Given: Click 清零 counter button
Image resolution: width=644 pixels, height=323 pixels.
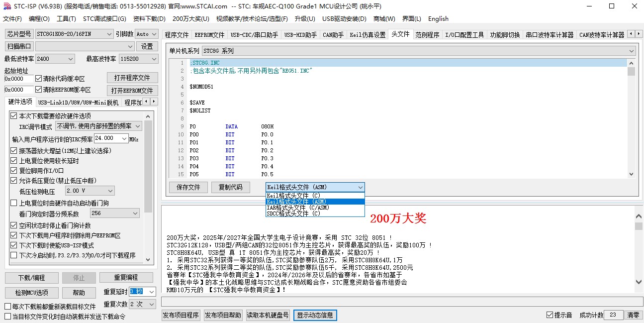Looking at the screenshot, I should (x=633, y=315).
